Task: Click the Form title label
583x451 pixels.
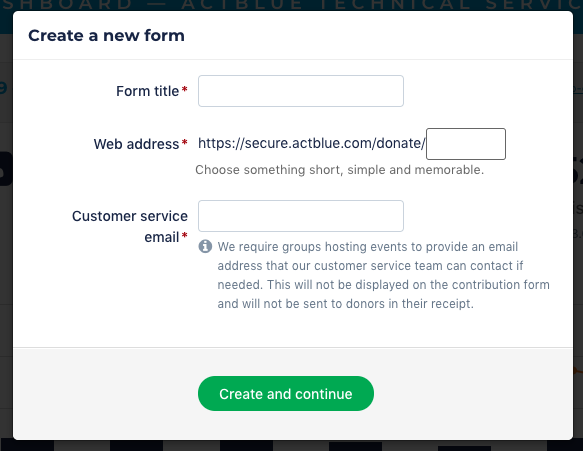Action: coord(147,91)
